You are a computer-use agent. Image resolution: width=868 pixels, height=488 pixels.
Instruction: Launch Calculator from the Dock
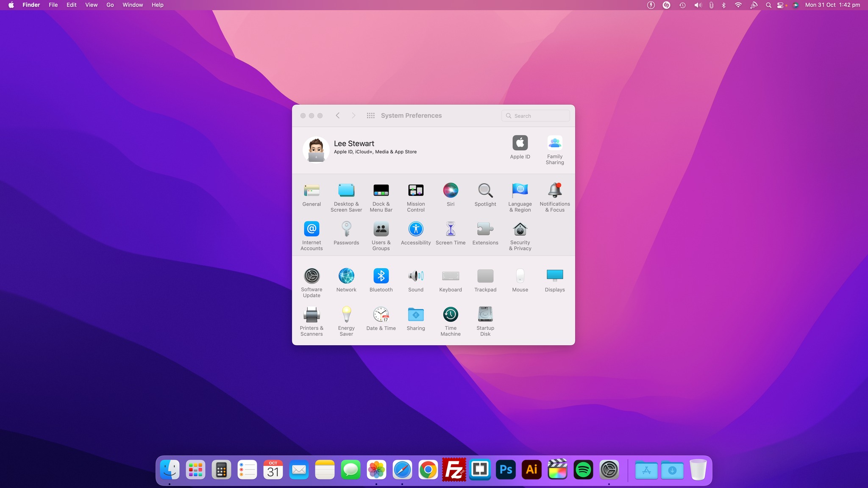[x=221, y=469]
